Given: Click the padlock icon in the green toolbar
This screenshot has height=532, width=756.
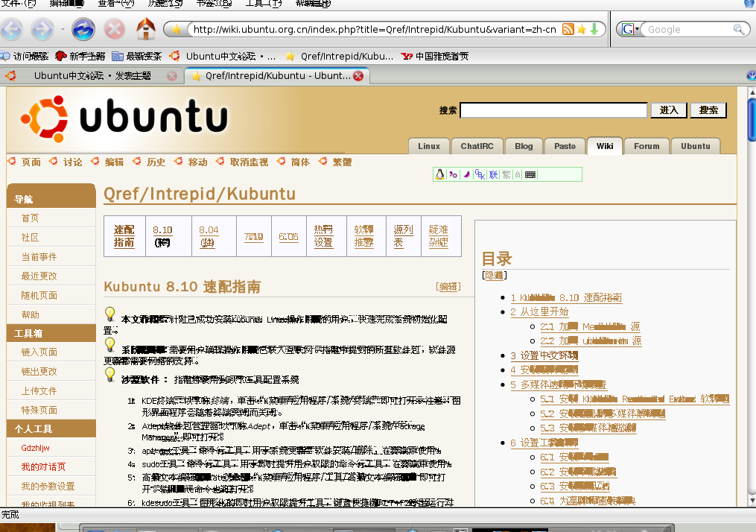Looking at the screenshot, I should 518,174.
